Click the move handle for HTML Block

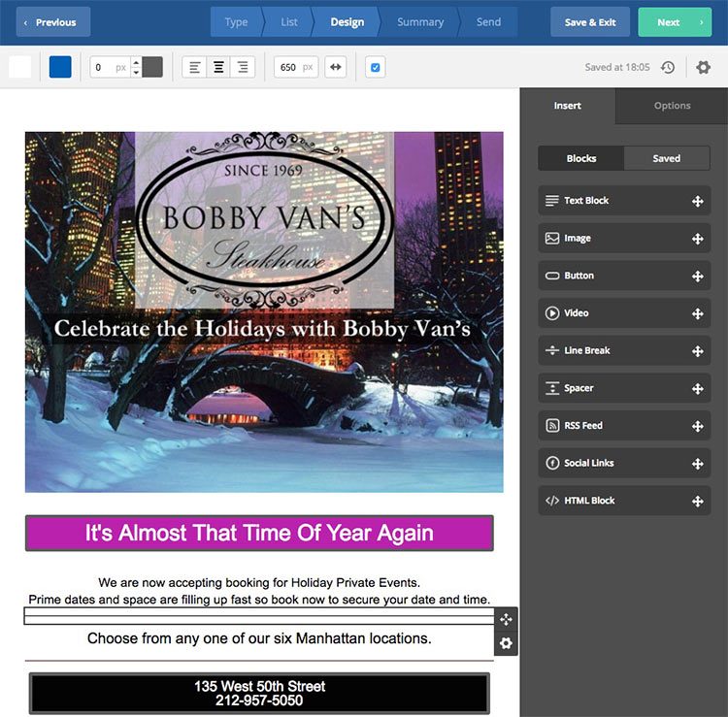[697, 502]
